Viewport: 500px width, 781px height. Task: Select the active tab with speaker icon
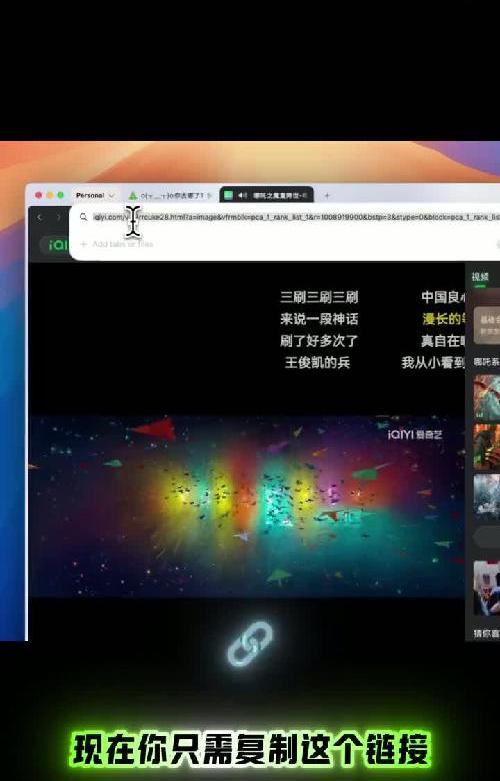[x=266, y=195]
